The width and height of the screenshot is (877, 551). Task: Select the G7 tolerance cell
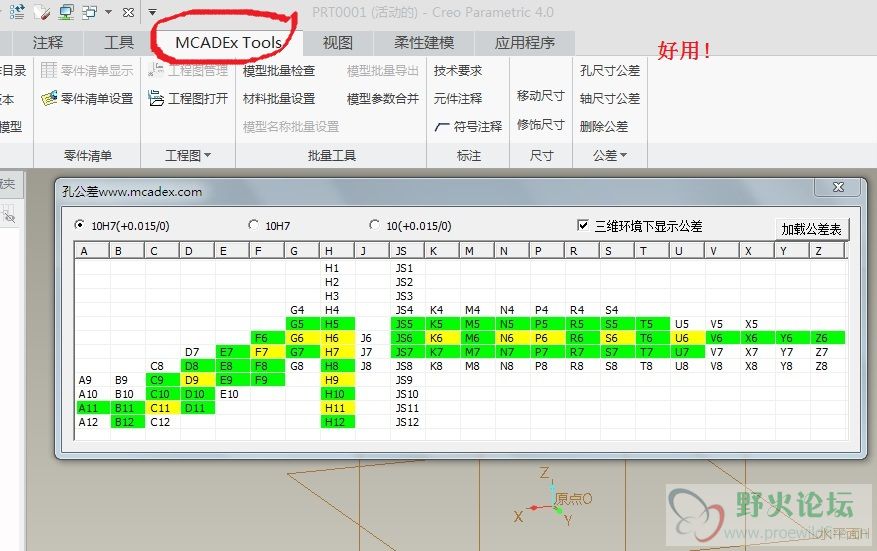click(x=302, y=352)
